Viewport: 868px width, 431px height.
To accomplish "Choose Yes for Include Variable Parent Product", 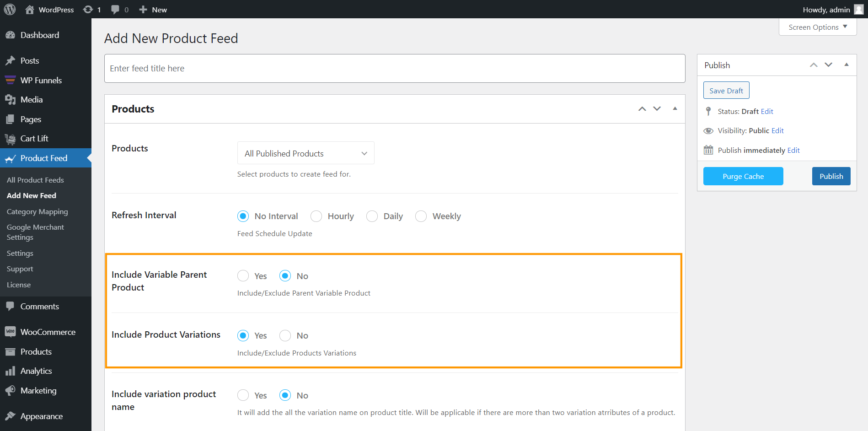I will [243, 276].
